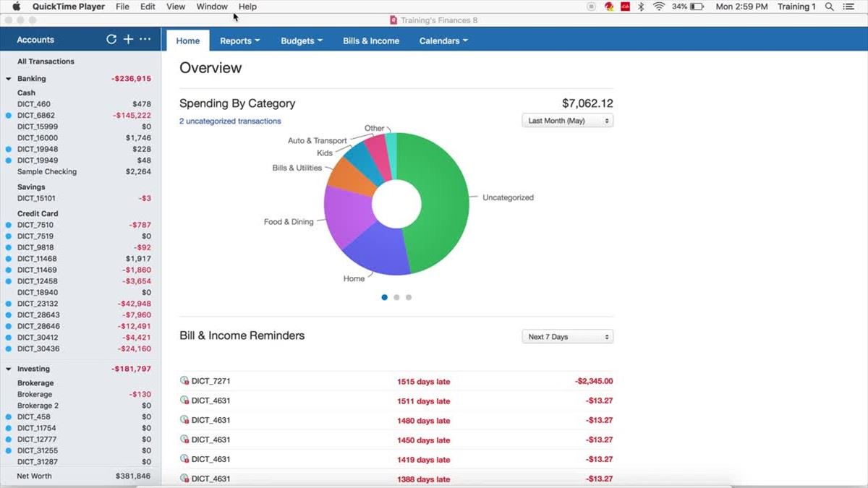Collapse the Banking accounts group
The width and height of the screenshot is (868, 488).
pyautogui.click(x=9, y=79)
